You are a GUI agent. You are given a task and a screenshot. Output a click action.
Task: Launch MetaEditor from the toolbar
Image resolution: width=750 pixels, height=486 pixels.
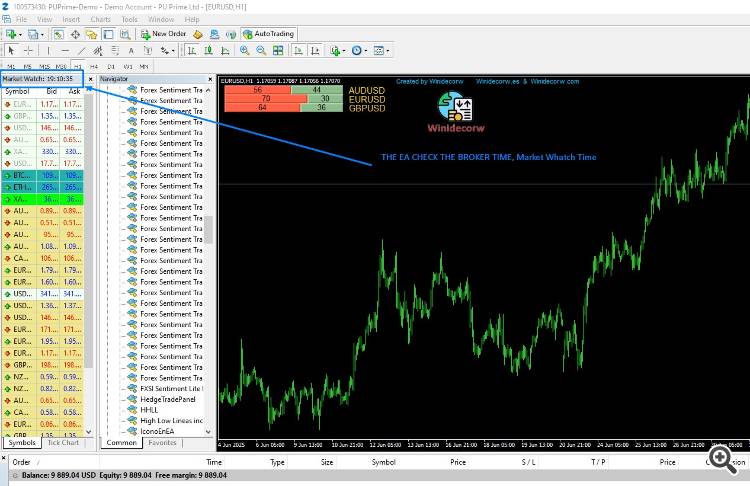click(x=198, y=34)
